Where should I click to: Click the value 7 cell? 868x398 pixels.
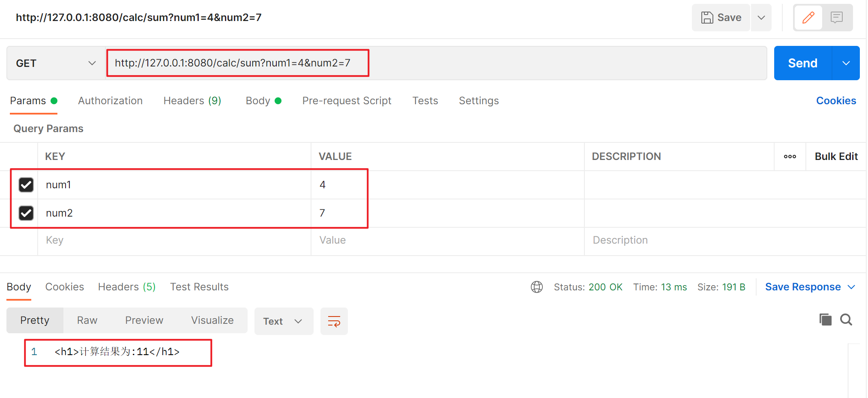447,213
